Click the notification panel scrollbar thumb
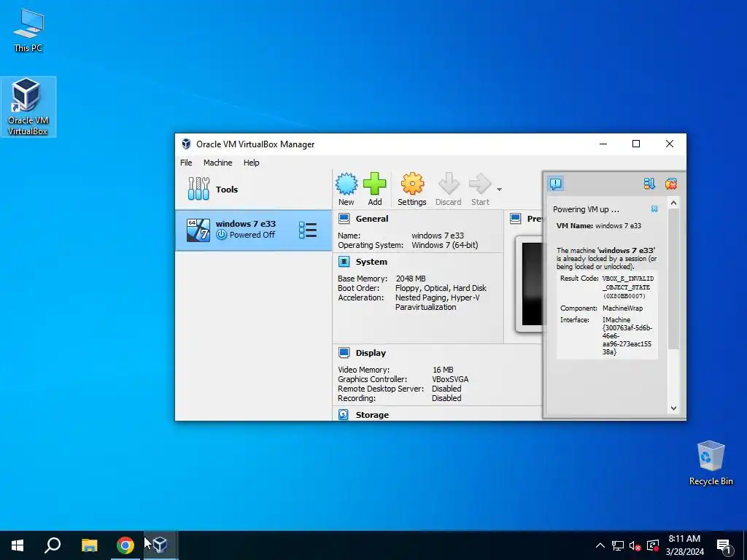This screenshot has height=560, width=747. (x=673, y=279)
